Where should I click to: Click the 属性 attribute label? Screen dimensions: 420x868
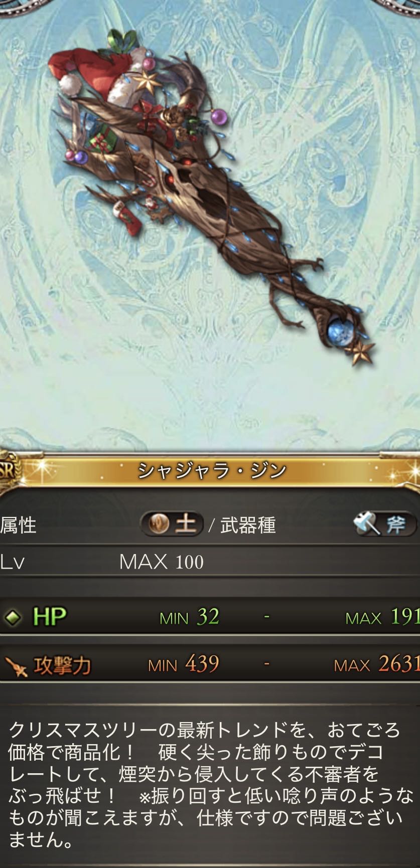[19, 525]
